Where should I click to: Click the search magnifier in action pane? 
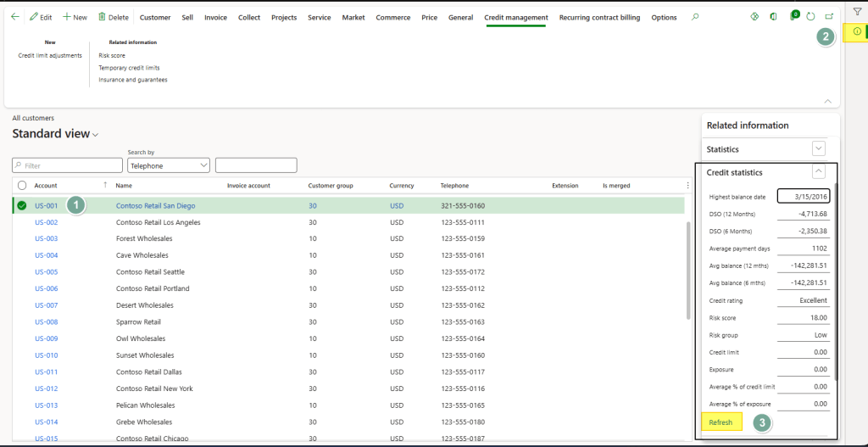(x=696, y=17)
